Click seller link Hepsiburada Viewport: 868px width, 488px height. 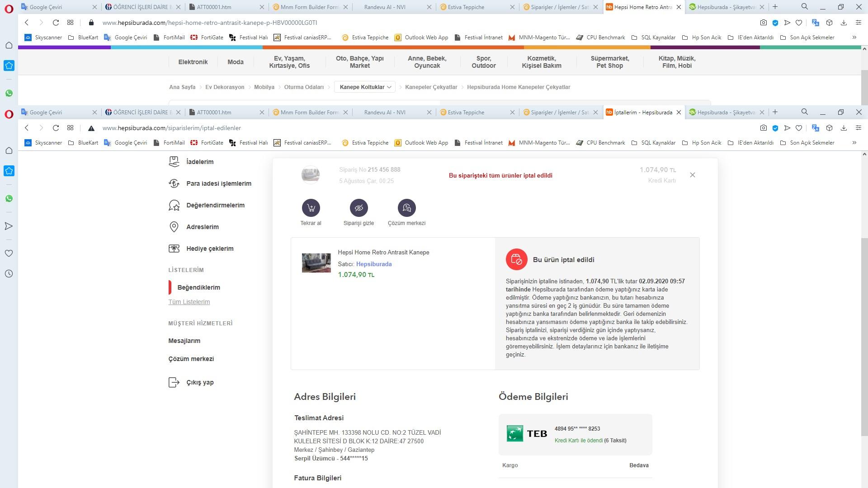pos(374,264)
